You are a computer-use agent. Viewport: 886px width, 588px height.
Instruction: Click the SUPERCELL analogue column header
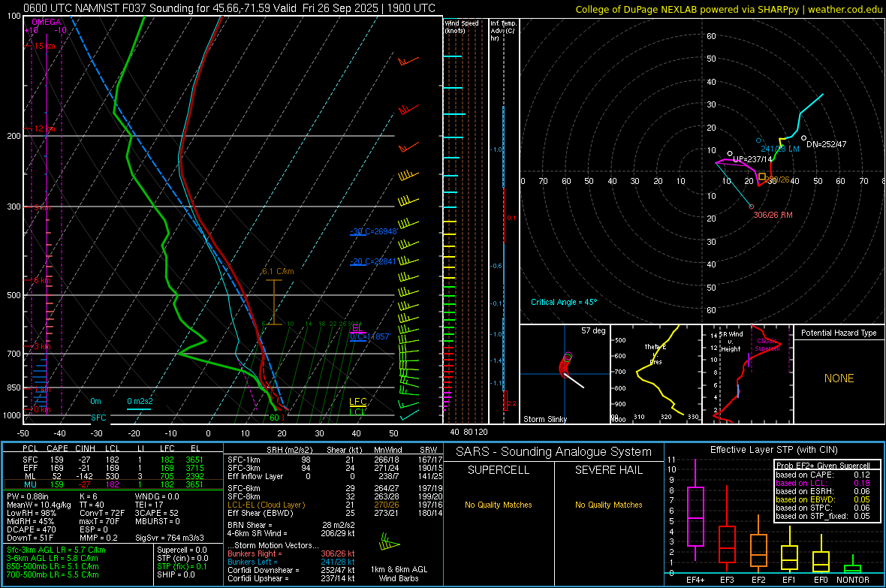pyautogui.click(x=499, y=470)
